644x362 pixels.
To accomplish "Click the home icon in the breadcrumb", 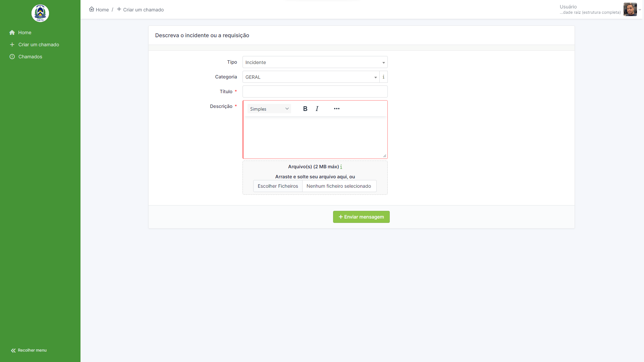I will (92, 9).
